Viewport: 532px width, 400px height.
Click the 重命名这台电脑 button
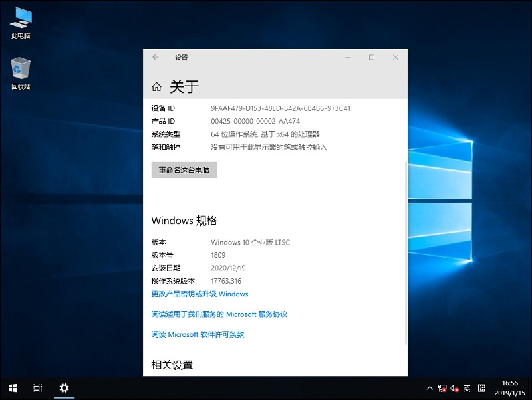[184, 170]
